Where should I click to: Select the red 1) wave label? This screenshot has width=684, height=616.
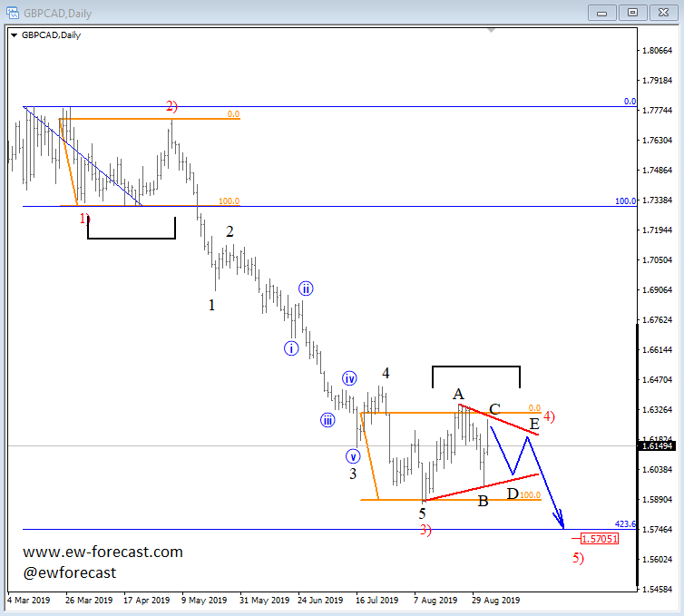84,218
